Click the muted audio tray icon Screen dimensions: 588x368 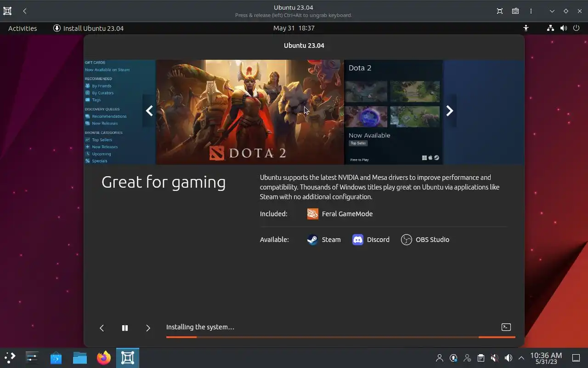tap(494, 358)
